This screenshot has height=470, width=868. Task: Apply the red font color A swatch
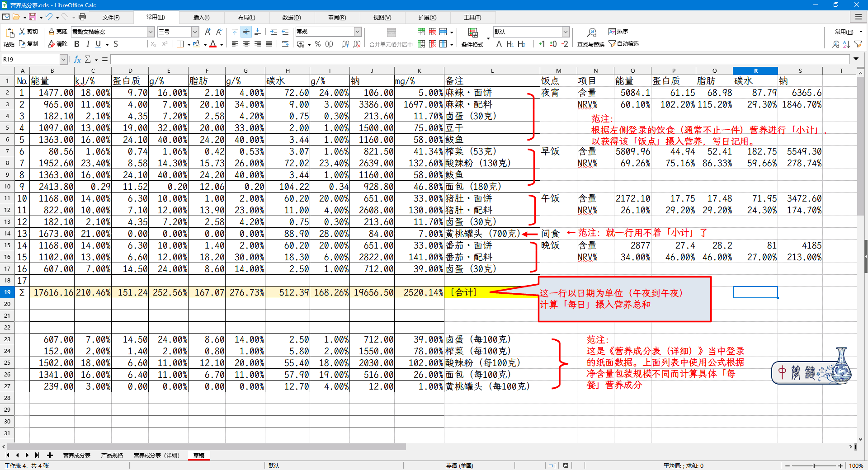[x=213, y=44]
